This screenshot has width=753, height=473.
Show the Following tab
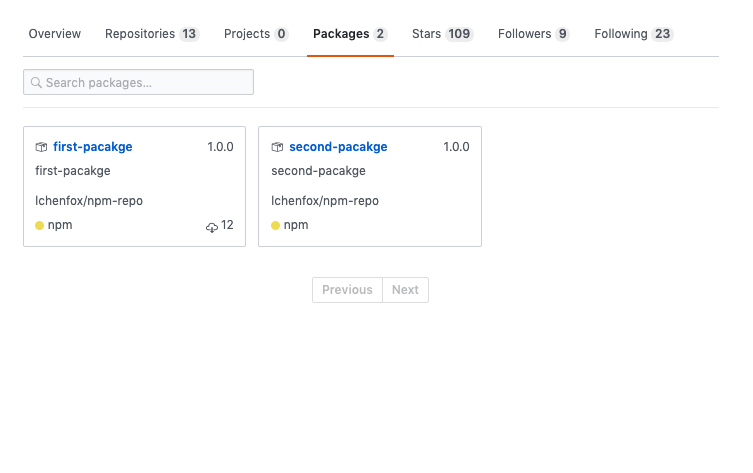[x=633, y=34]
